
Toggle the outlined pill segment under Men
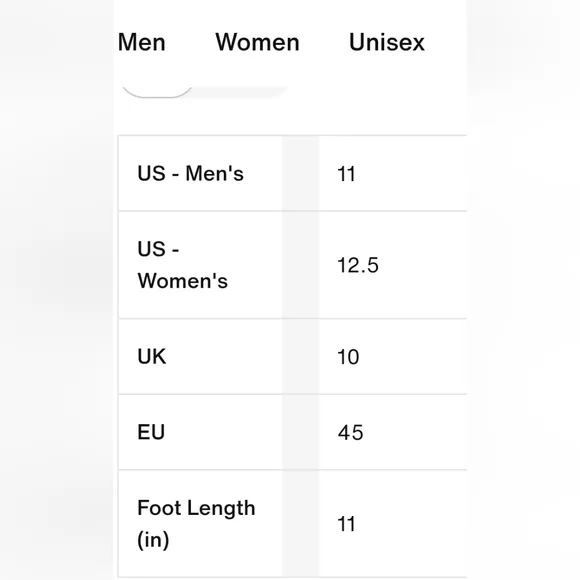point(157,92)
